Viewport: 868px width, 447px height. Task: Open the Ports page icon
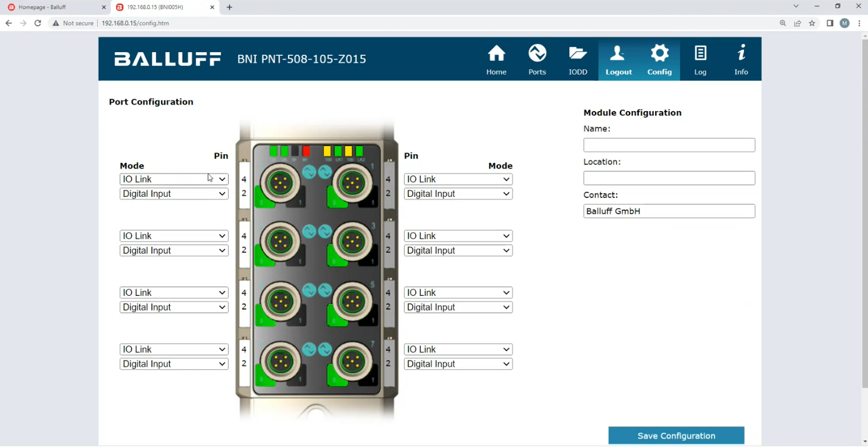point(537,55)
